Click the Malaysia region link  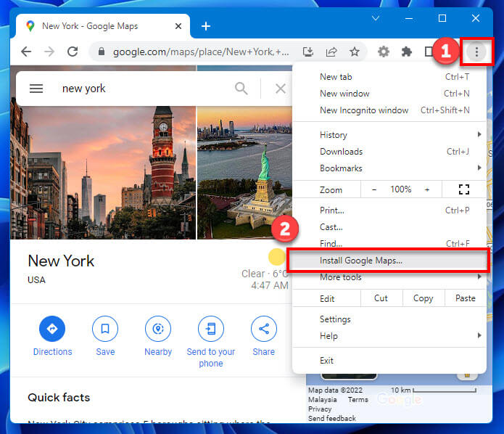pyautogui.click(x=323, y=400)
